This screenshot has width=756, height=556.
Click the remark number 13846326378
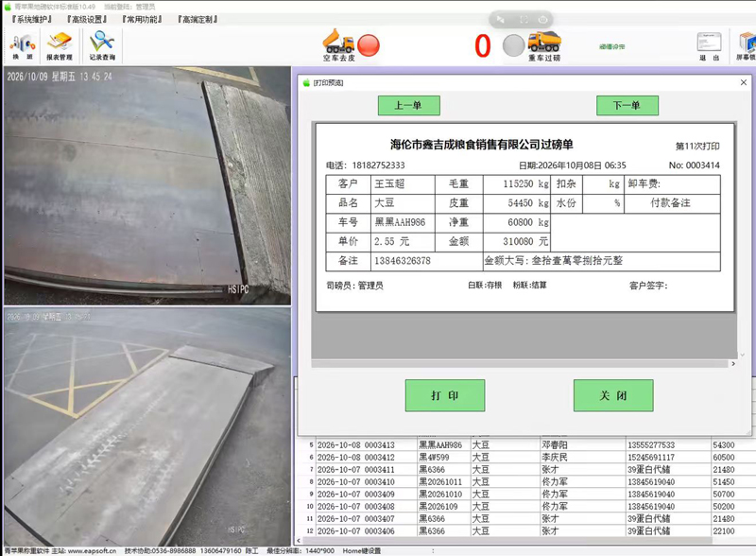(403, 261)
